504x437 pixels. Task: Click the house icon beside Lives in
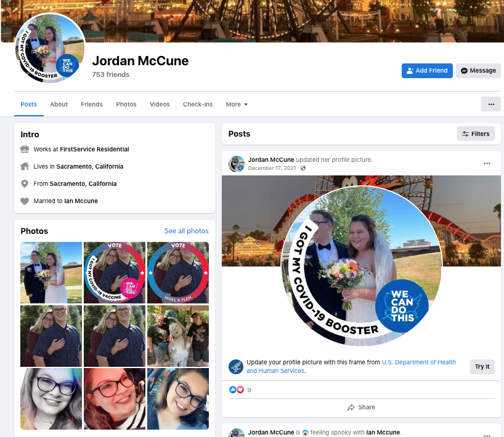(x=25, y=166)
